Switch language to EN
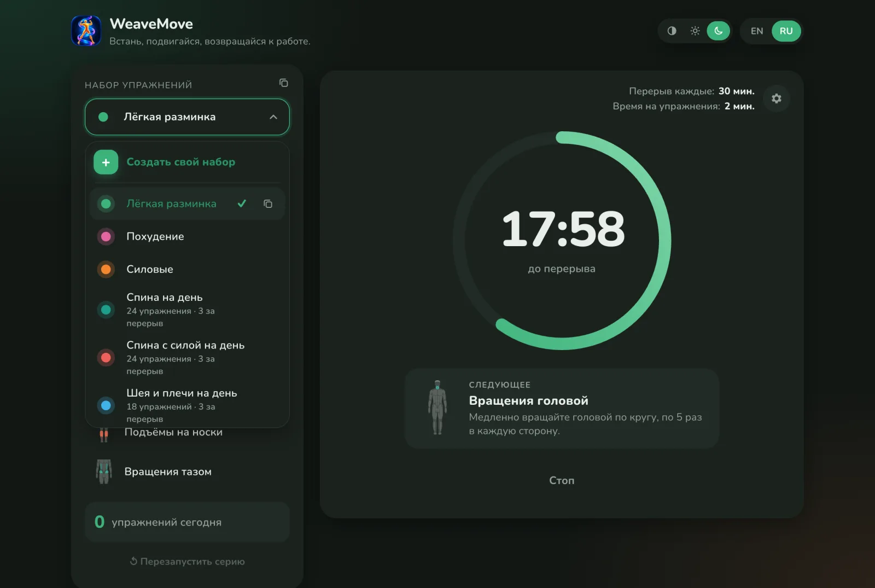 coord(757,31)
